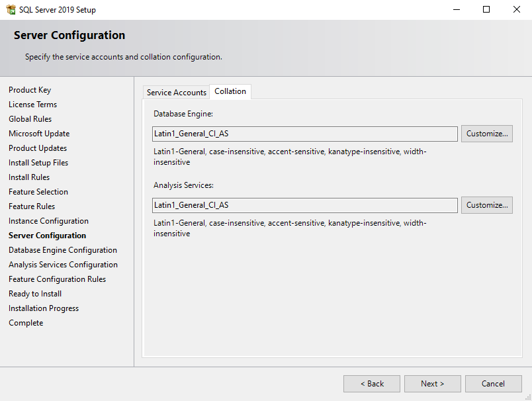
Task: Select Database Engine Configuration step
Action: pos(63,250)
